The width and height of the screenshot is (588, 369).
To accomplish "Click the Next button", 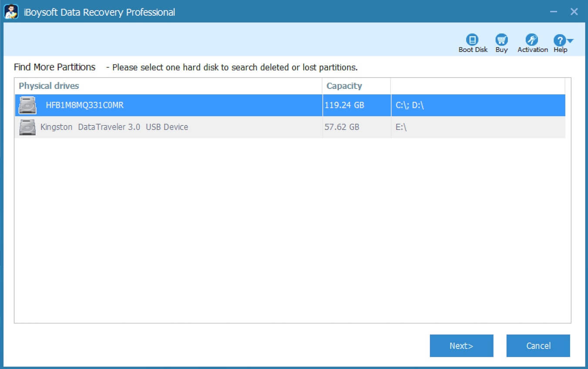I will point(461,346).
